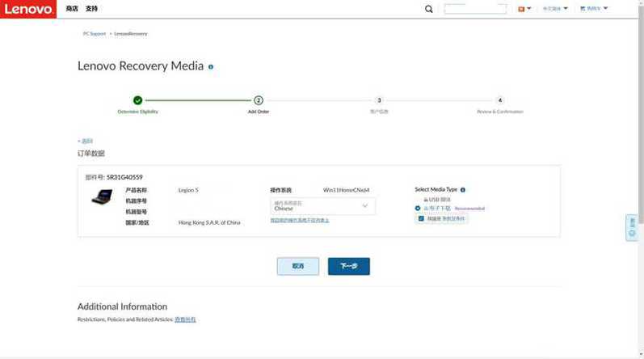Open the country flag dropdown
Screen dimensions: 644x359
524,9
